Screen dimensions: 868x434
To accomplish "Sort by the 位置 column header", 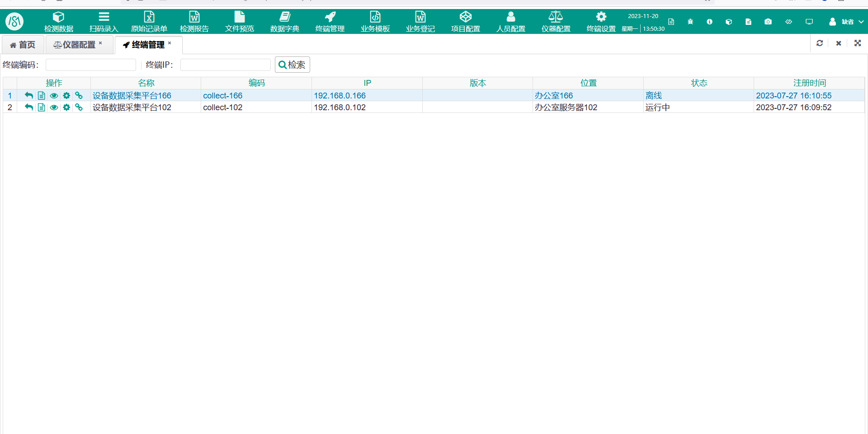I will 588,83.
